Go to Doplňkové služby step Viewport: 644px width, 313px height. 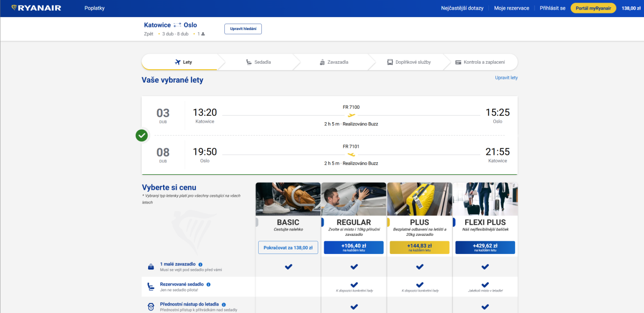coord(409,62)
